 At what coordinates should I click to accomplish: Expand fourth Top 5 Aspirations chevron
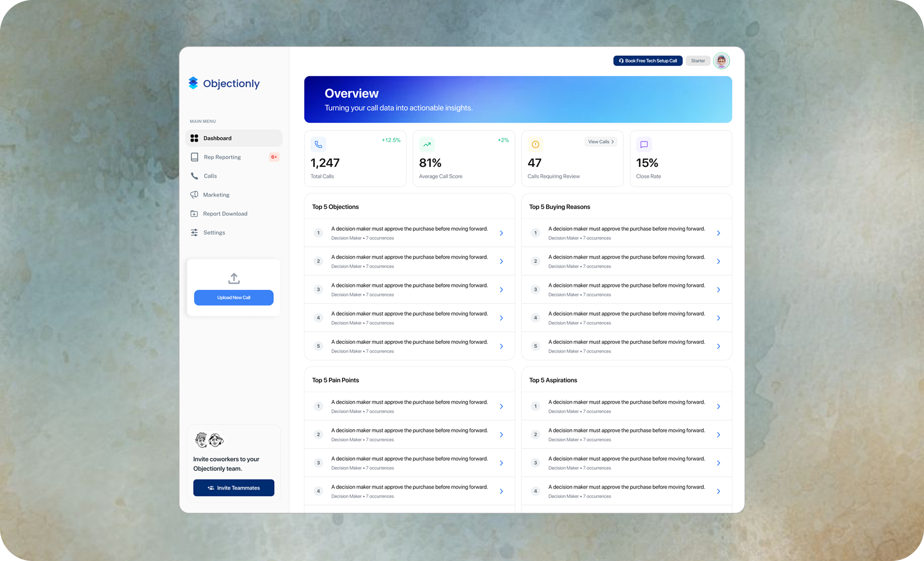click(x=719, y=491)
